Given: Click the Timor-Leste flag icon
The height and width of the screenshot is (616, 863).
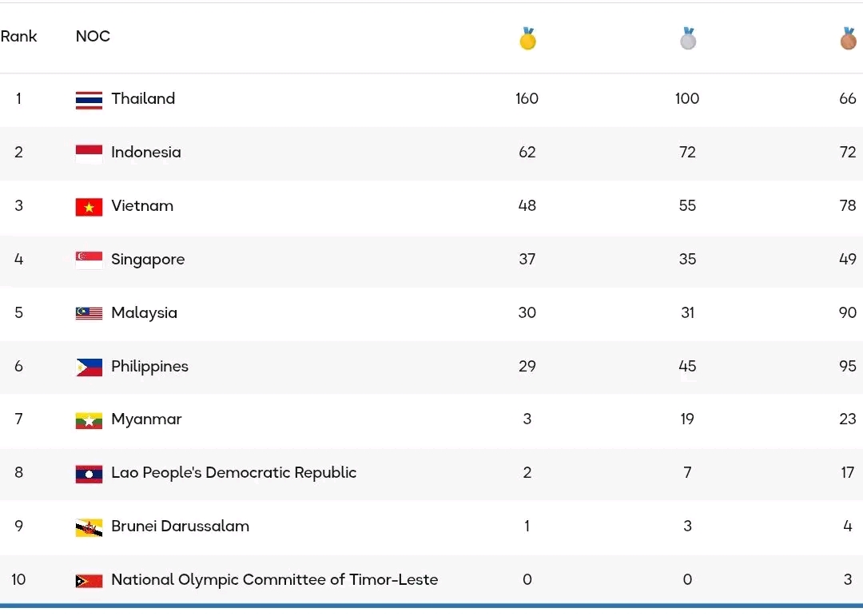Looking at the screenshot, I should 89,581.
